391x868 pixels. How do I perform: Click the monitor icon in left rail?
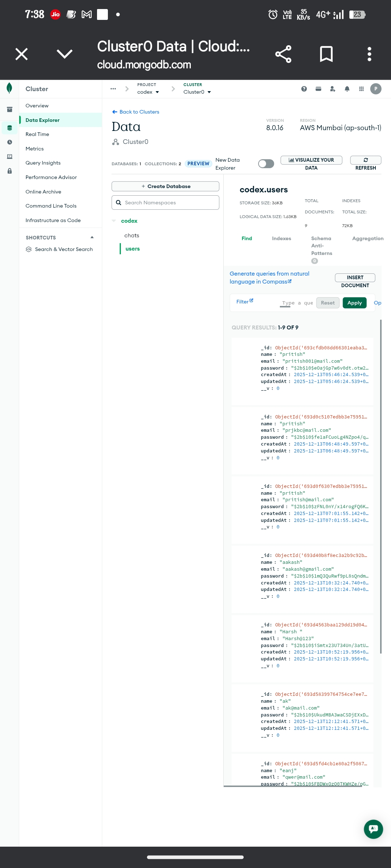point(10,157)
